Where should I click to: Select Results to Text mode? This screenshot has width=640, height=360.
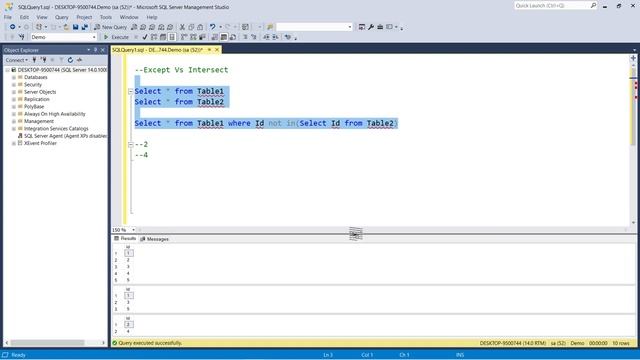pos(215,37)
